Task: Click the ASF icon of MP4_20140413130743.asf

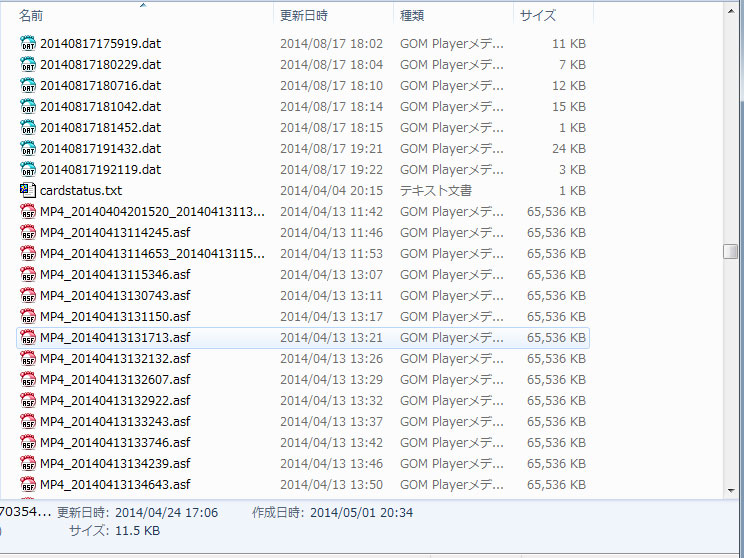Action: tap(28, 295)
